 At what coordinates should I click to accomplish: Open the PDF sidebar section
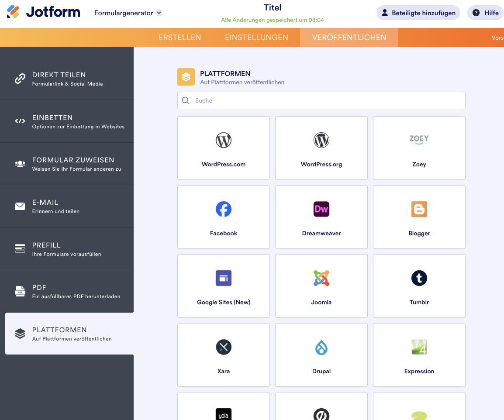point(67,291)
